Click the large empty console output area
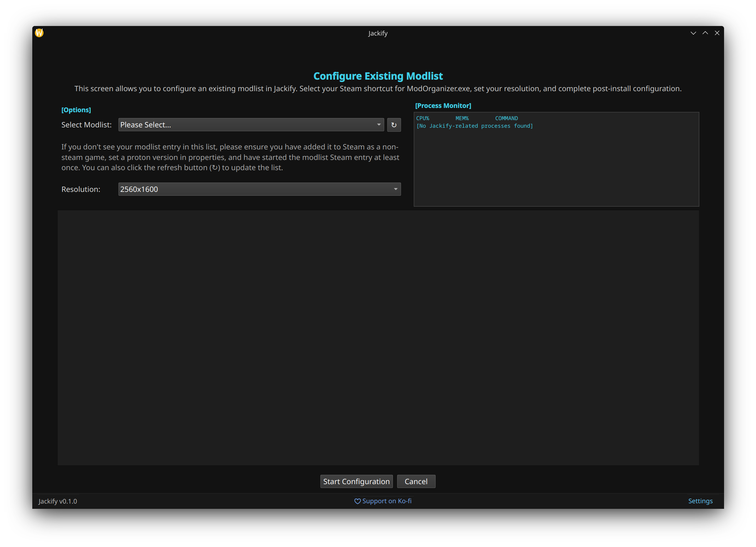 tap(378, 337)
